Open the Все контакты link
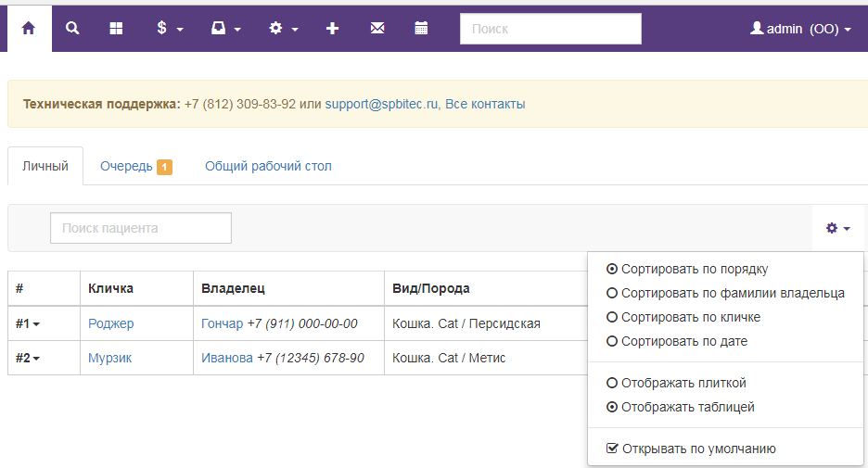868x468 pixels. (x=486, y=104)
